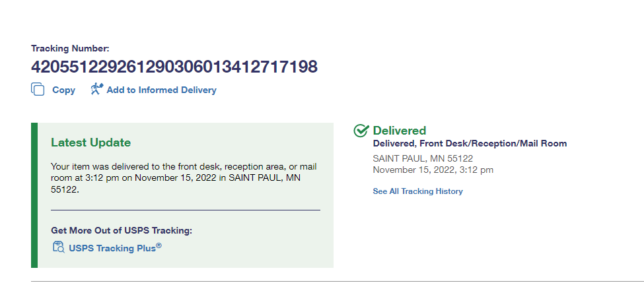Click the Get More Out of USPS Tracking text
Image resolution: width=644 pixels, height=287 pixels.
[122, 230]
